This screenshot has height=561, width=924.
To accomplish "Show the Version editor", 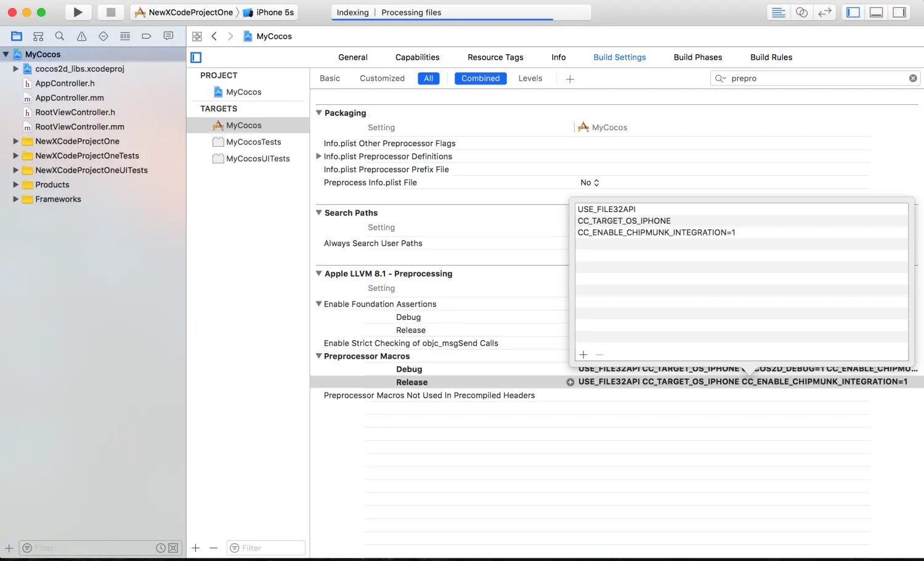I will click(x=825, y=12).
